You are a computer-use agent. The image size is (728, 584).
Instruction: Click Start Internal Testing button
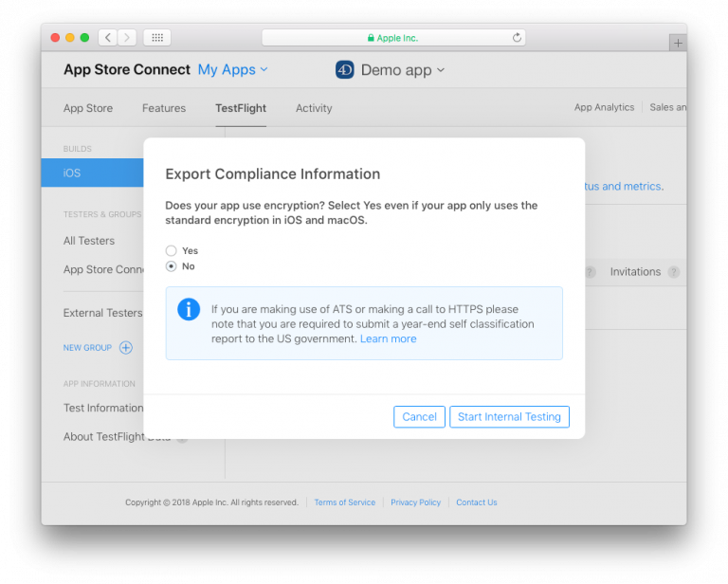pyautogui.click(x=509, y=417)
